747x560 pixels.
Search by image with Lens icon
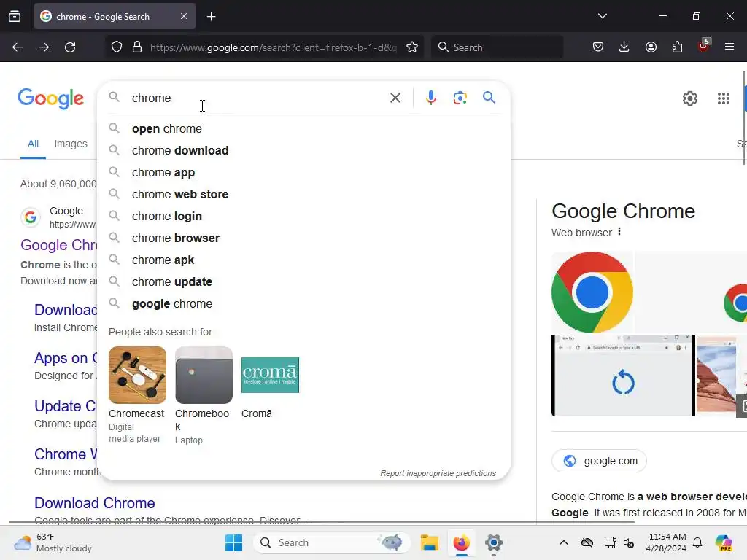(460, 98)
